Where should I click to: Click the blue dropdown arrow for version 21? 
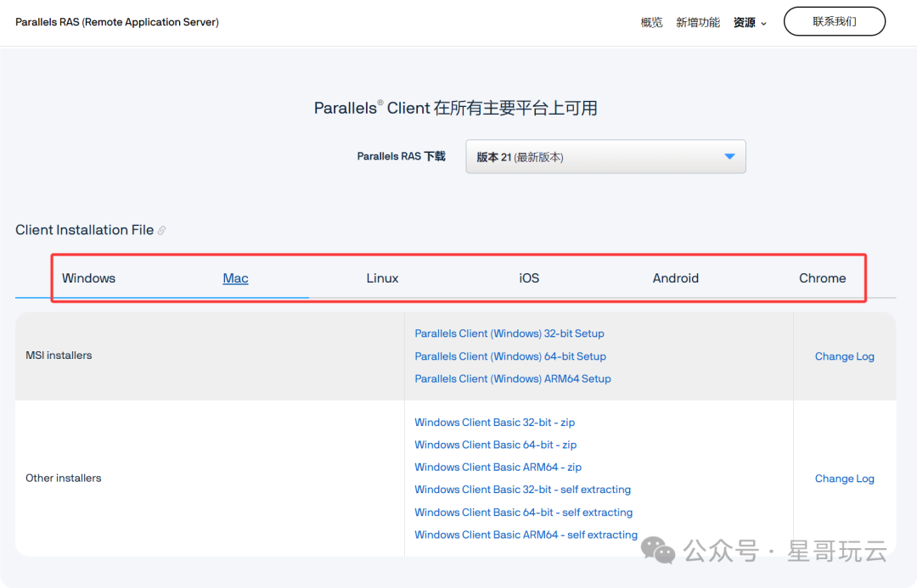tap(729, 157)
